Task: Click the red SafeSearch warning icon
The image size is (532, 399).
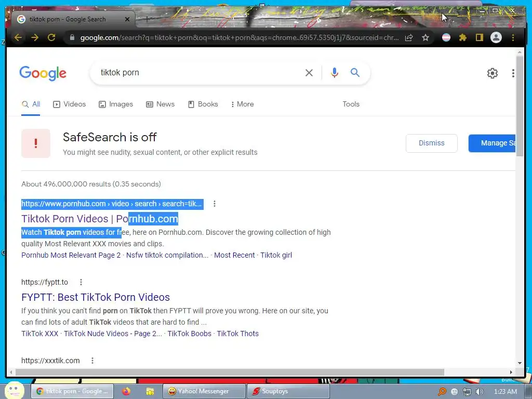Action: click(36, 143)
